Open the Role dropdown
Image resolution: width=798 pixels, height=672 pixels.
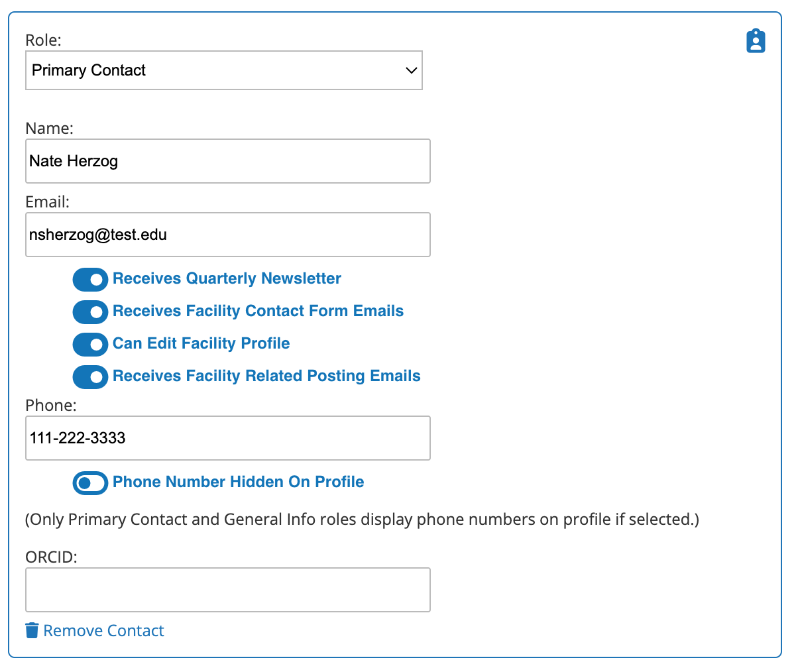point(224,70)
